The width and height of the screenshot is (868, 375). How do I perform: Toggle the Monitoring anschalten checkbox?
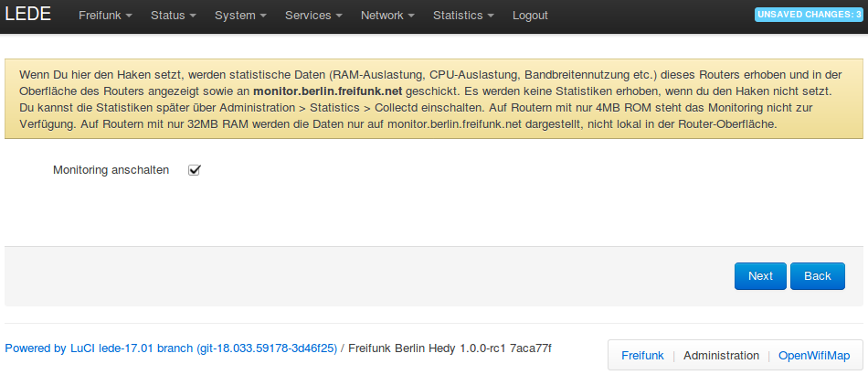point(194,170)
